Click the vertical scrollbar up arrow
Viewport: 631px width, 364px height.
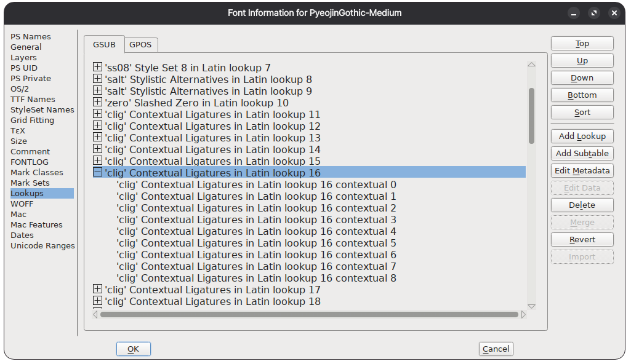(x=532, y=65)
